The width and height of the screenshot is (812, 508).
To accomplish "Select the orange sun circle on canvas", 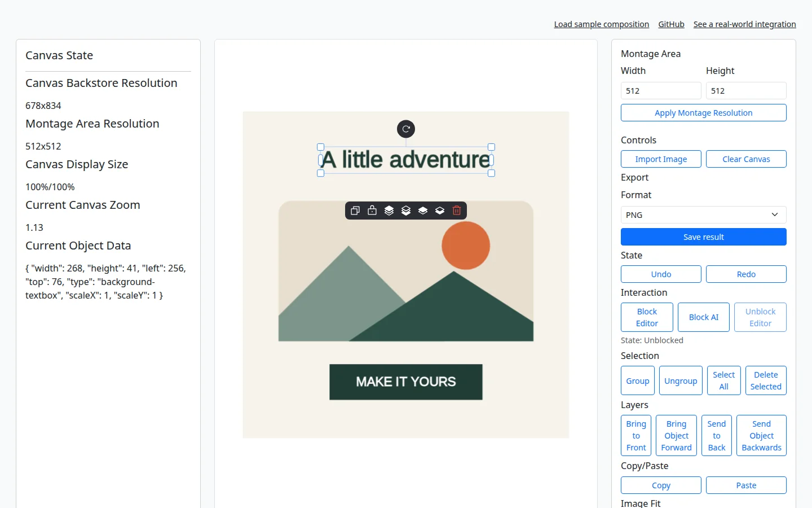I will tap(466, 246).
